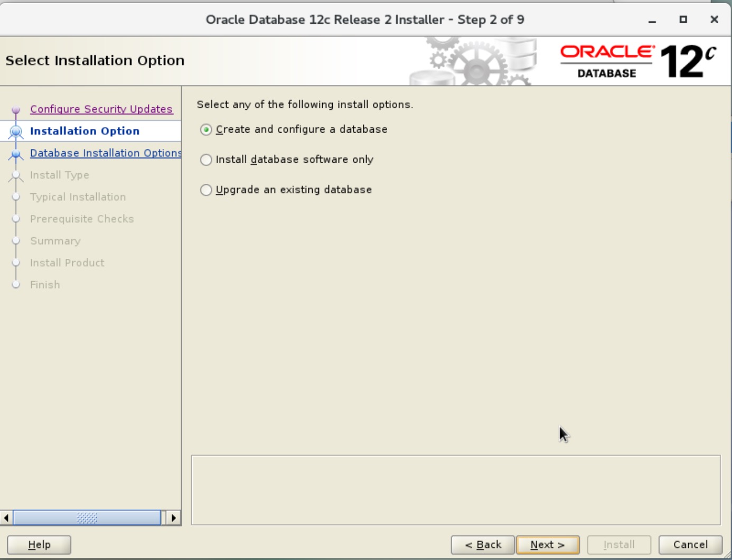
Task: Click the Install Product step label
Action: pos(67,263)
